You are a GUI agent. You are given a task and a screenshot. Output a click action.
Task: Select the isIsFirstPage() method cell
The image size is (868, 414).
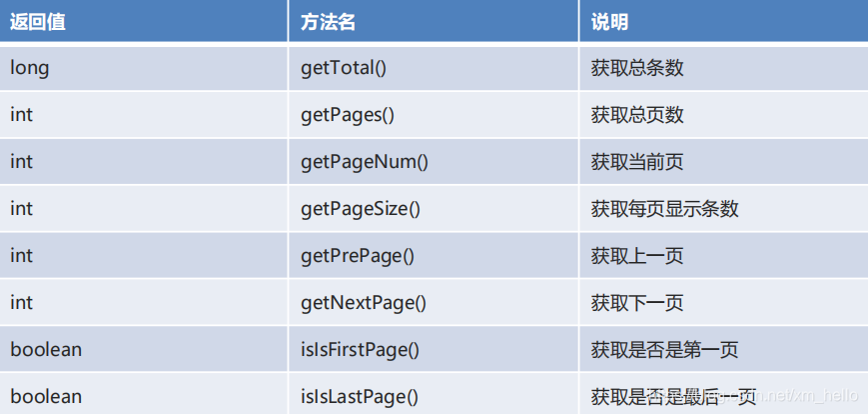click(434, 349)
